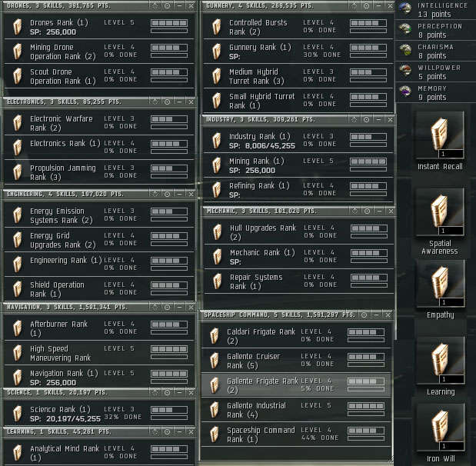Click the star icon on Electronics header
This screenshot has height=466, width=476.
click(155, 102)
